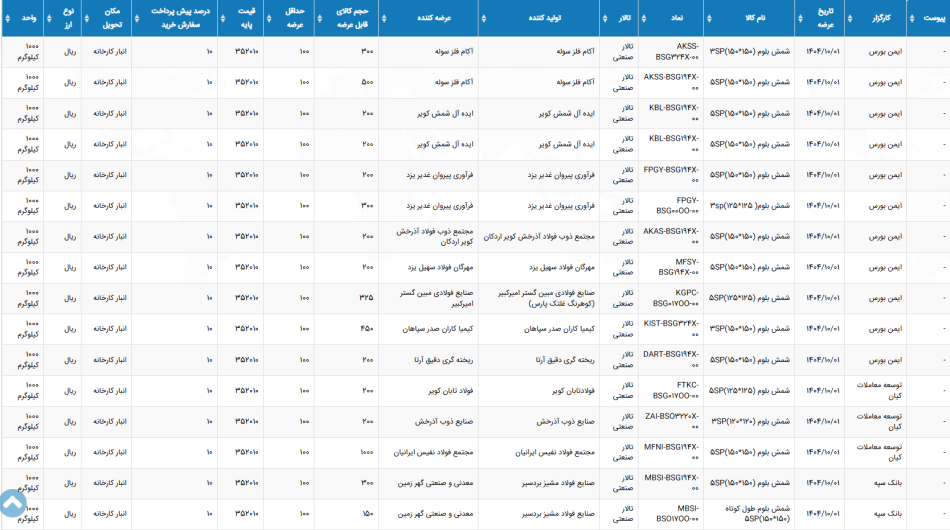Sort by نوع ارز sort arrows
The width and height of the screenshot is (950, 530).
point(48,18)
